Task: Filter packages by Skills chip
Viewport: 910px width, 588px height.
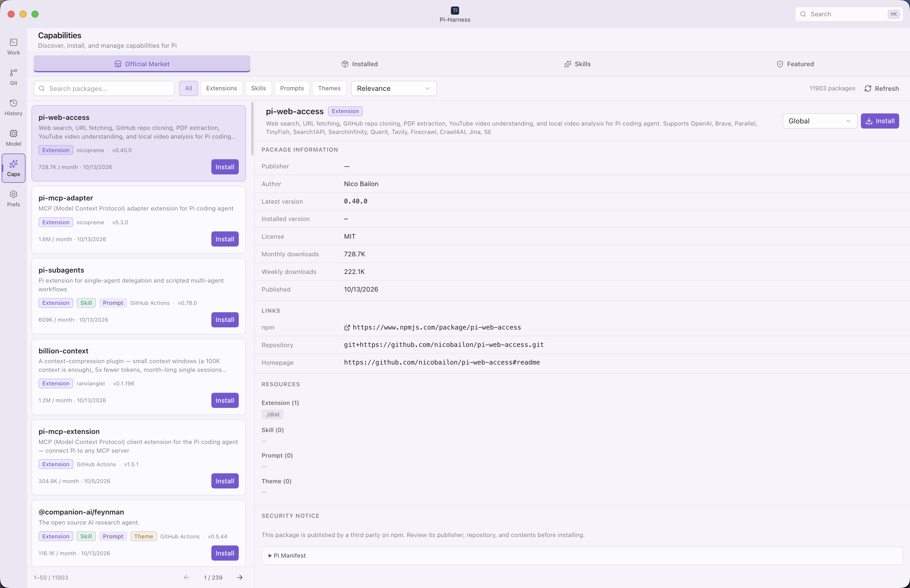Action: click(259, 88)
